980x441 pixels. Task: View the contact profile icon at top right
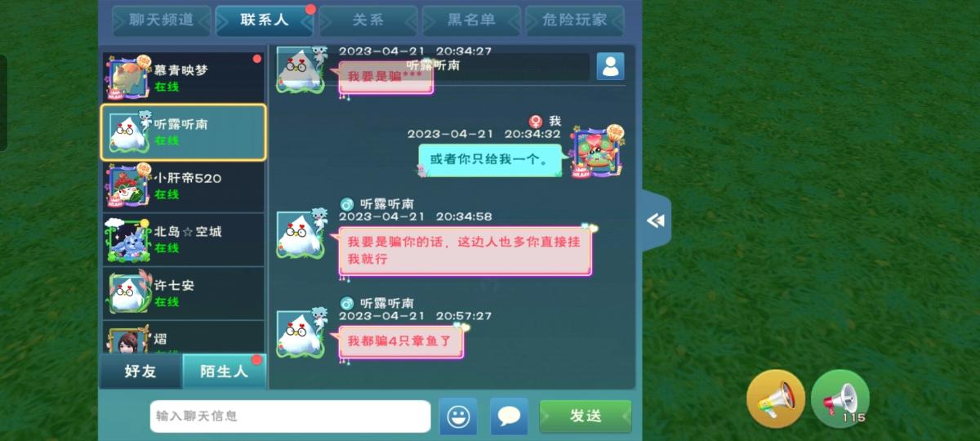[610, 66]
